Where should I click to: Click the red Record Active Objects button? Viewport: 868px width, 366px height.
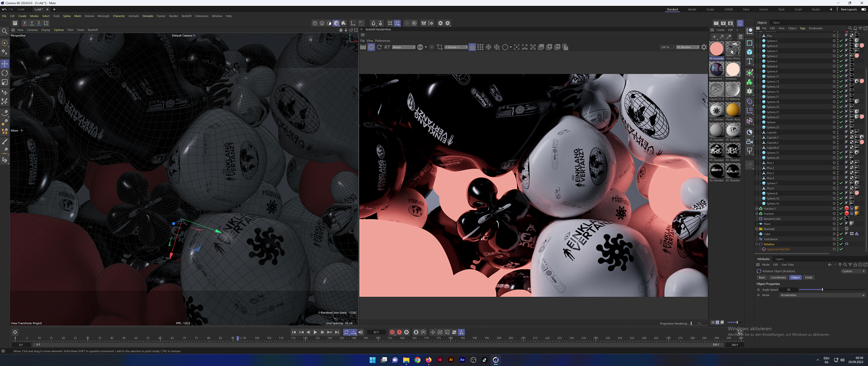tap(392, 332)
